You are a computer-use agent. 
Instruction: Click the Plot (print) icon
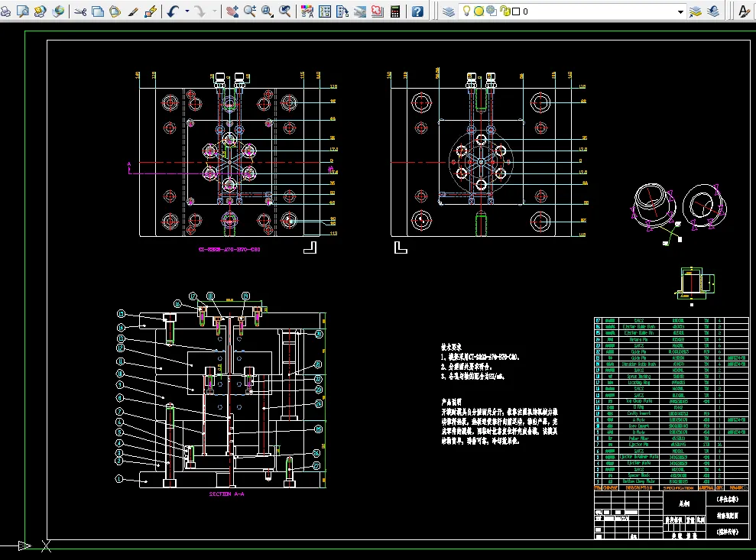pyautogui.click(x=5, y=11)
